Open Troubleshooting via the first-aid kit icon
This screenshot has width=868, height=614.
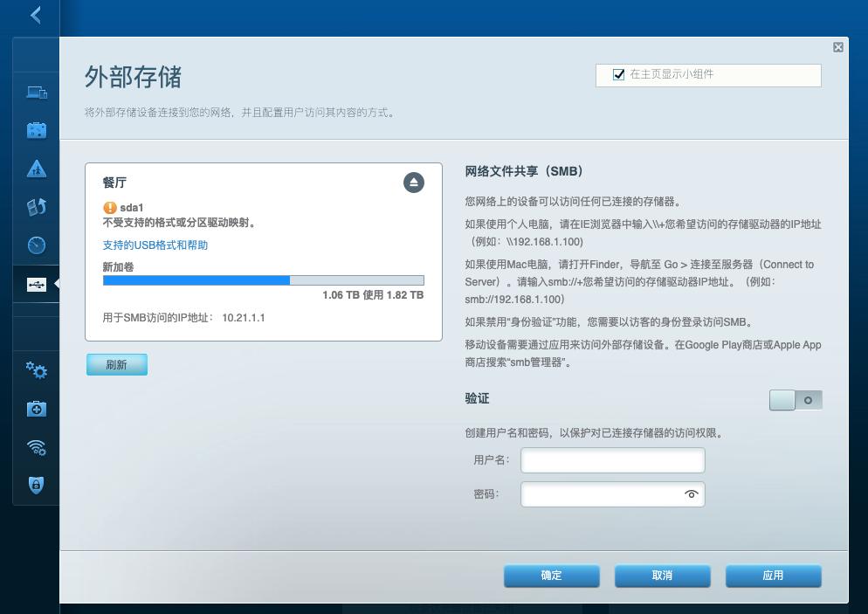click(36, 409)
